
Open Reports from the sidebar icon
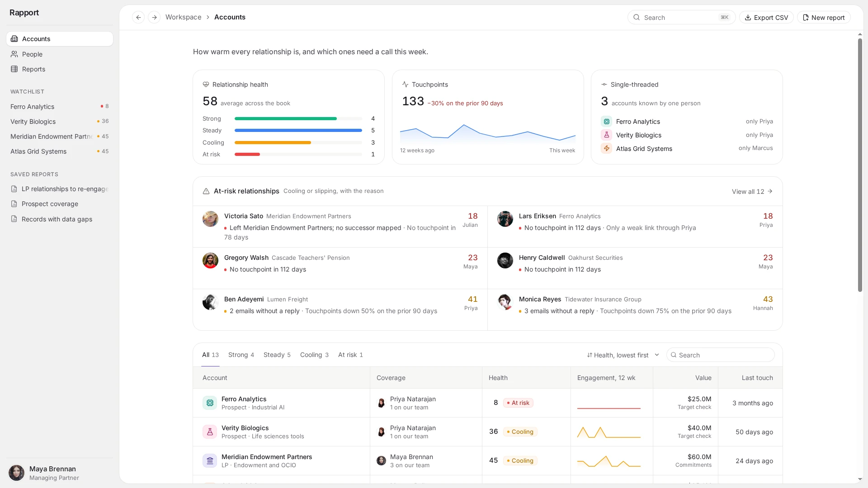[x=14, y=69]
